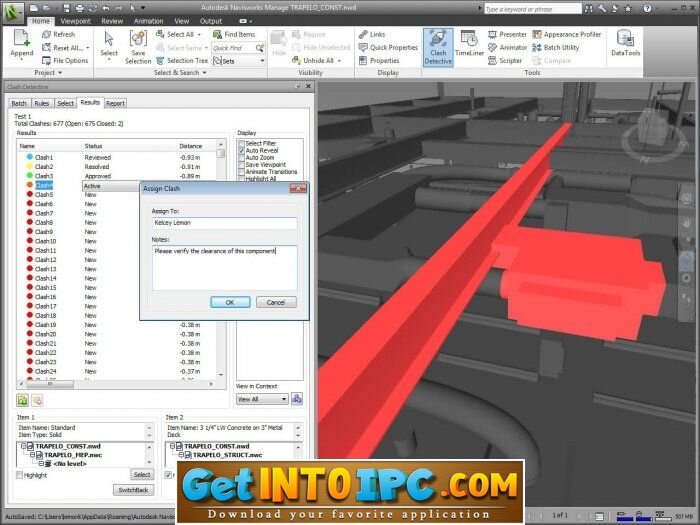
Task: Toggle the Select Filter checkbox
Action: pos(242,143)
